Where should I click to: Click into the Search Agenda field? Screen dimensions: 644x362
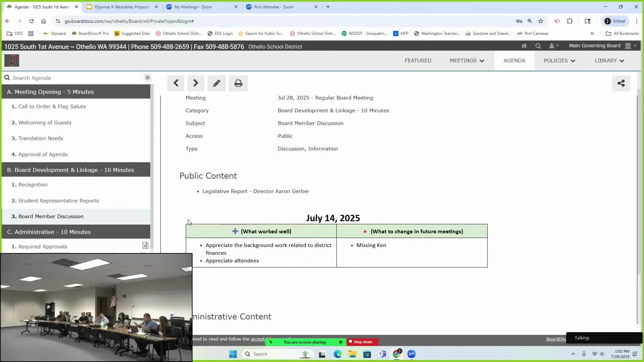click(74, 78)
